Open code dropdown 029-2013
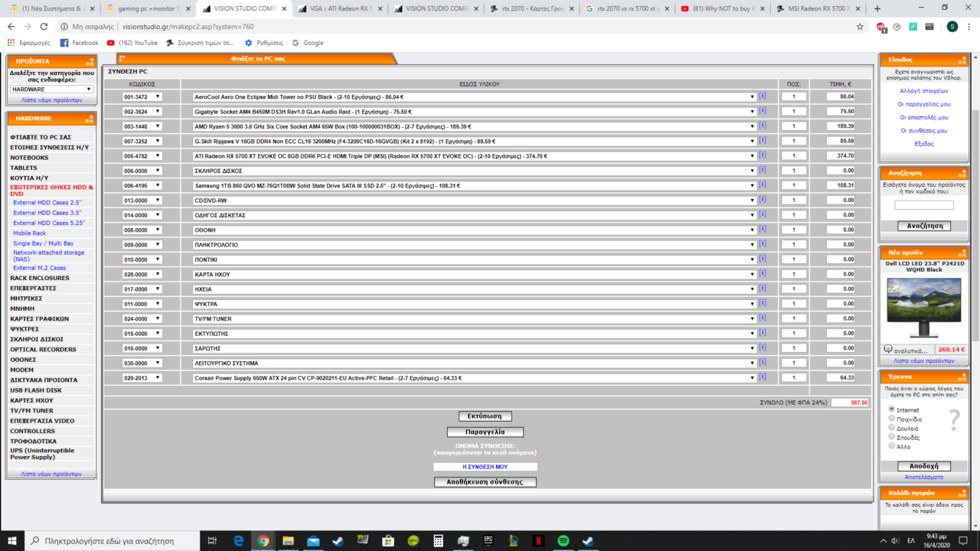The image size is (980, 551). pyautogui.click(x=142, y=378)
